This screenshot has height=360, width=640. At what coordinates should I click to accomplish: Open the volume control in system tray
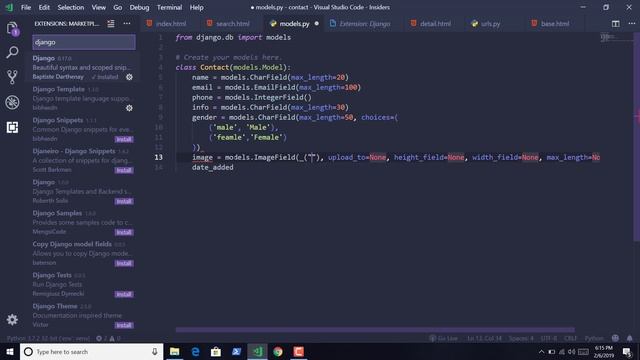pos(571,351)
